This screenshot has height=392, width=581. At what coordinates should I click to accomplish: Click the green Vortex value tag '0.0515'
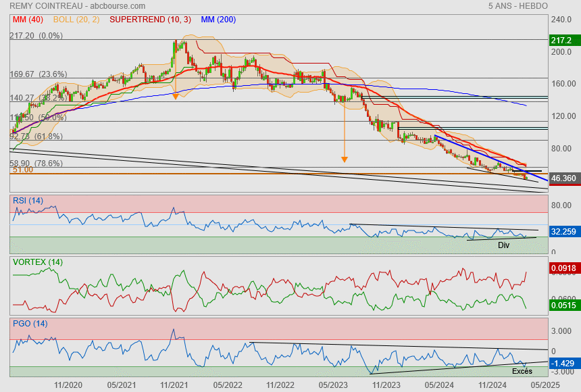pos(563,305)
